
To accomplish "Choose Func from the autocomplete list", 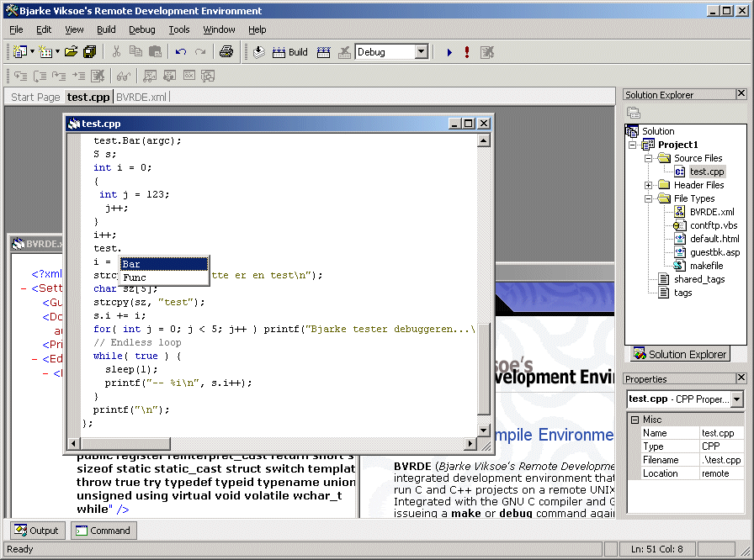I will (135, 277).
